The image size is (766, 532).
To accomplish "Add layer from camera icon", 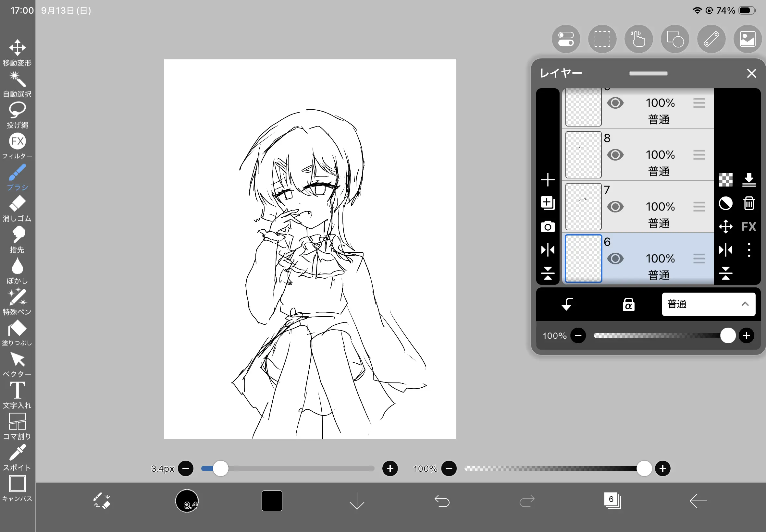I will (x=548, y=227).
